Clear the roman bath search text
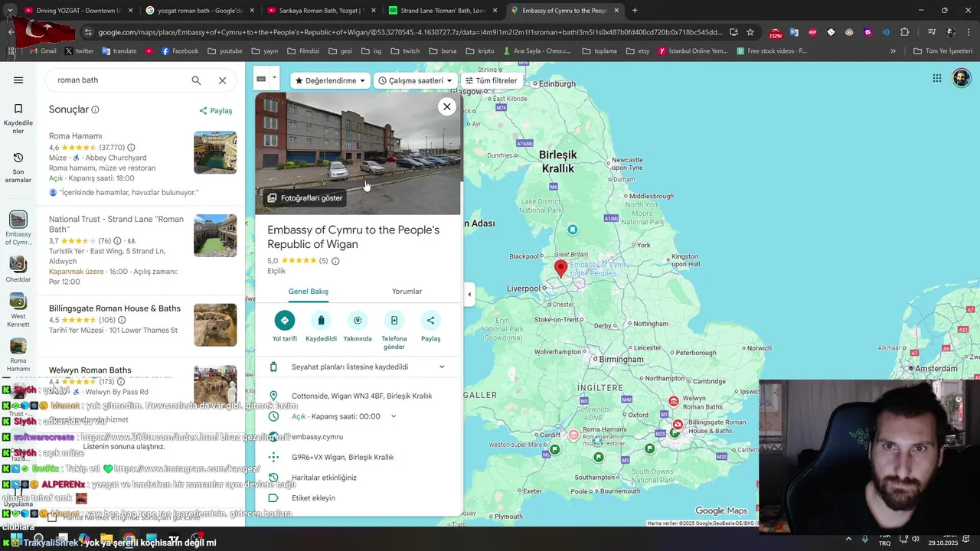Viewport: 980px width, 551px height. (x=222, y=80)
